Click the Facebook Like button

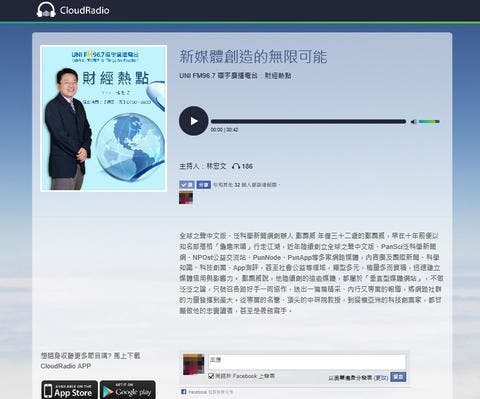tap(187, 185)
